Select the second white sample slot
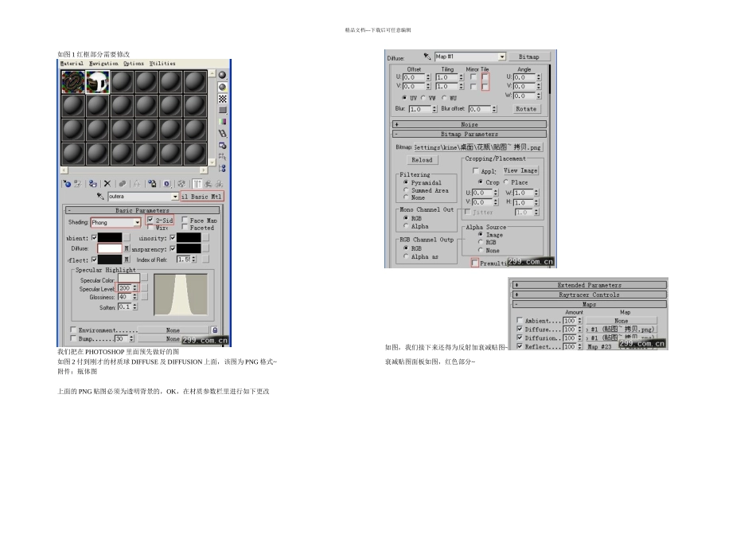This screenshot has height=535, width=756. tap(97, 82)
